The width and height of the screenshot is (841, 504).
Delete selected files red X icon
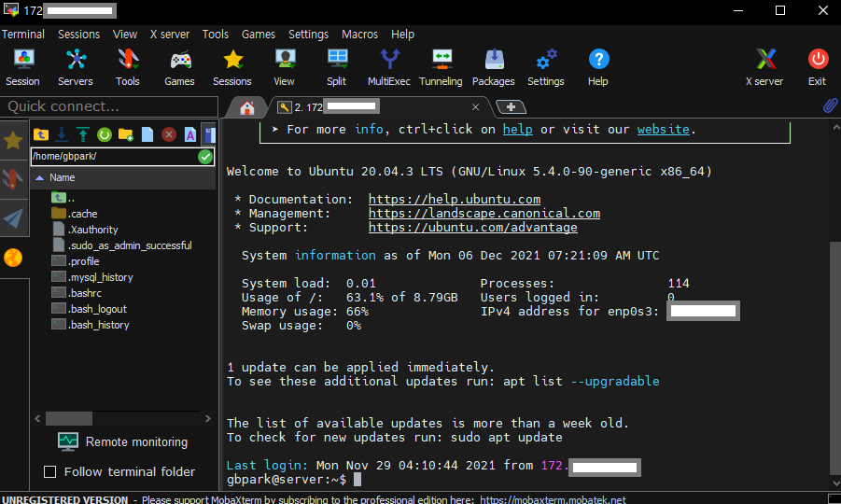coord(169,134)
